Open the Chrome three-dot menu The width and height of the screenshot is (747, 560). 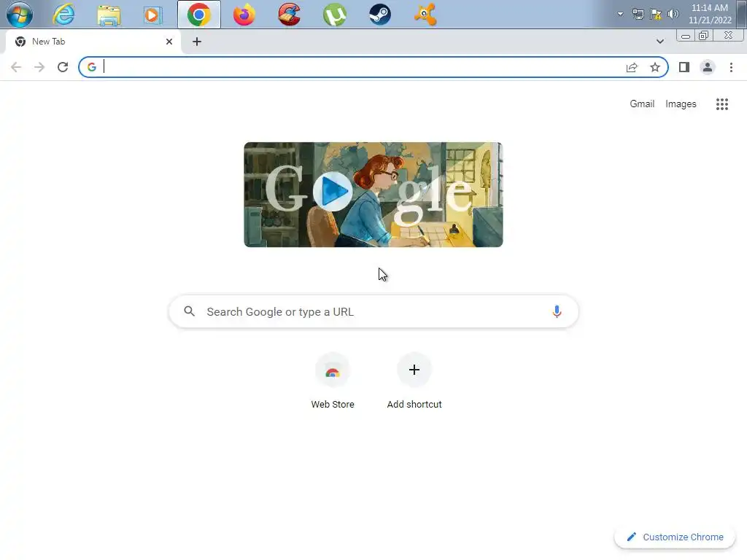pos(731,67)
